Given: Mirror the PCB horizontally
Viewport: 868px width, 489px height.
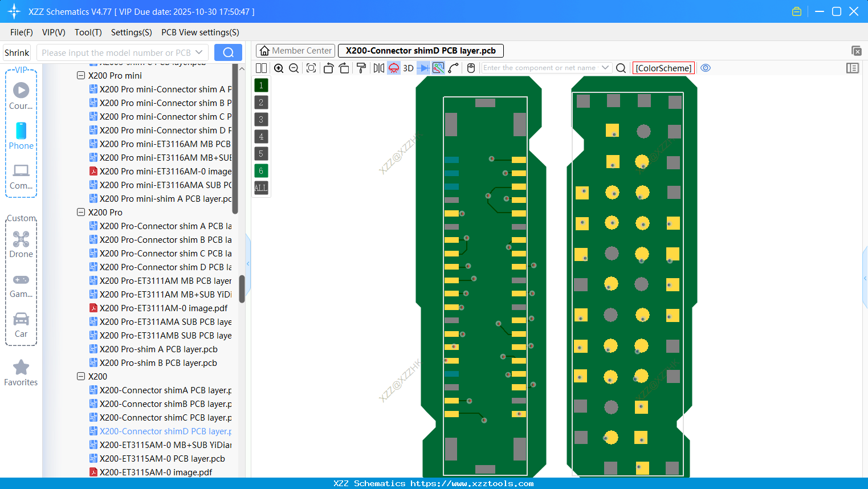Looking at the screenshot, I should tap(378, 68).
